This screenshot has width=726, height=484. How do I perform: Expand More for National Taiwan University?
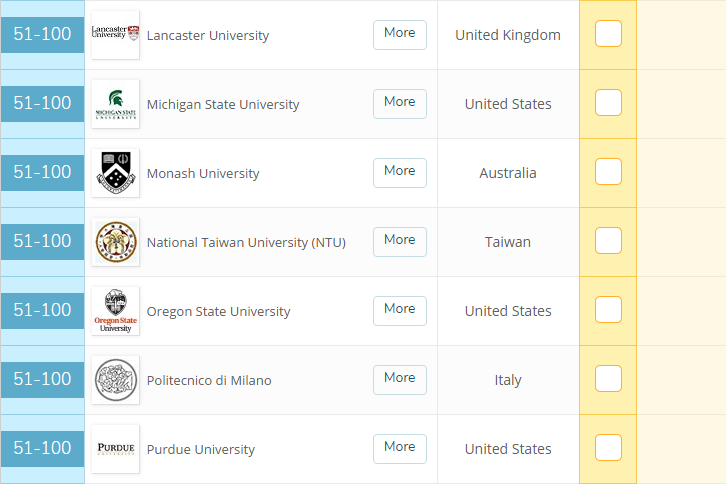[399, 241]
